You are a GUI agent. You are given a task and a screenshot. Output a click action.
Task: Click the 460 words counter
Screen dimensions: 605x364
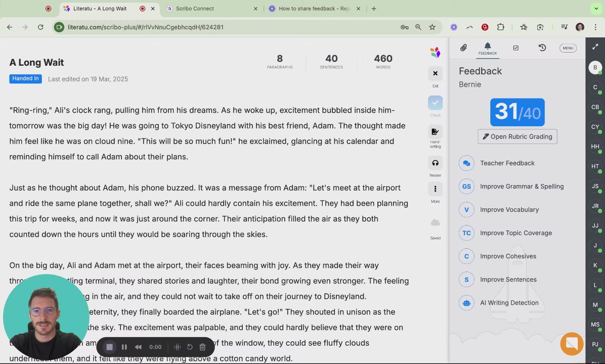(383, 61)
